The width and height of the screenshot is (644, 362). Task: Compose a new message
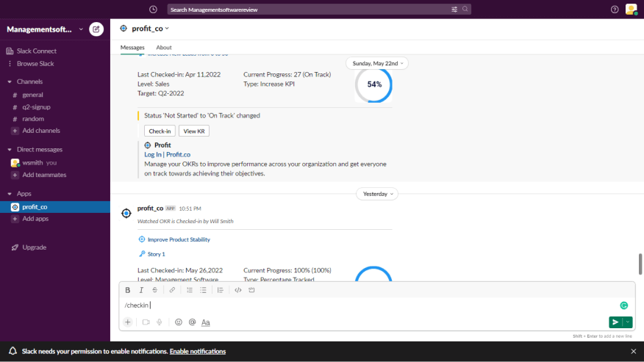(96, 29)
